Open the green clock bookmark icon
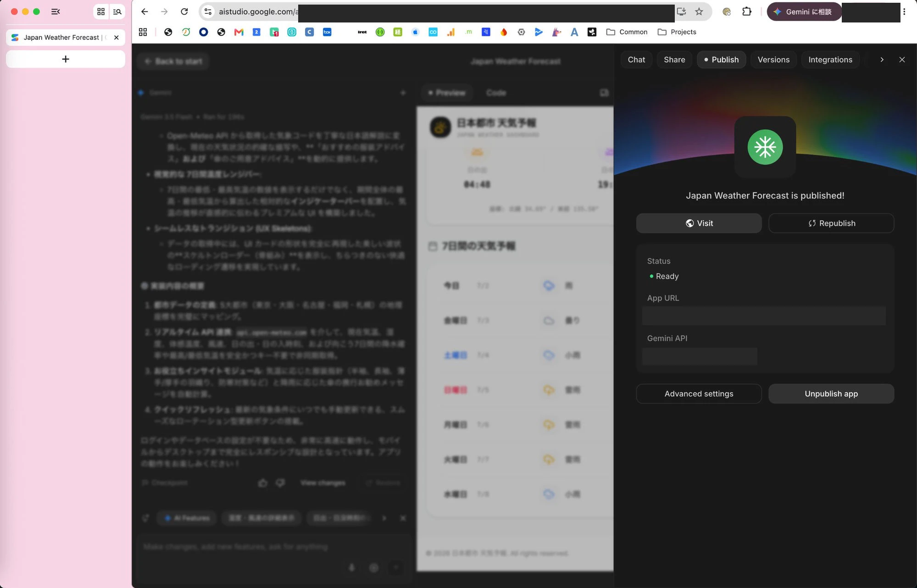The image size is (917, 588). pyautogui.click(x=186, y=32)
